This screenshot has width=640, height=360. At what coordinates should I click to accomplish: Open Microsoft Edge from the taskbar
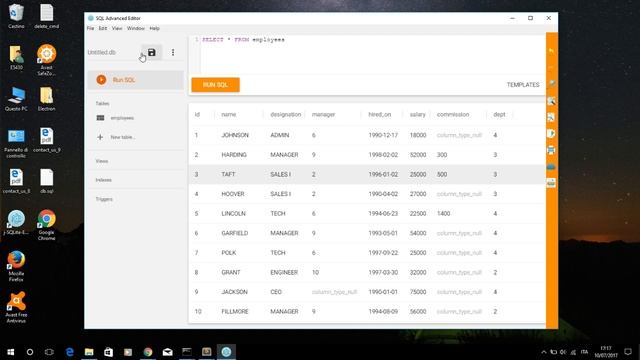pyautogui.click(x=69, y=352)
